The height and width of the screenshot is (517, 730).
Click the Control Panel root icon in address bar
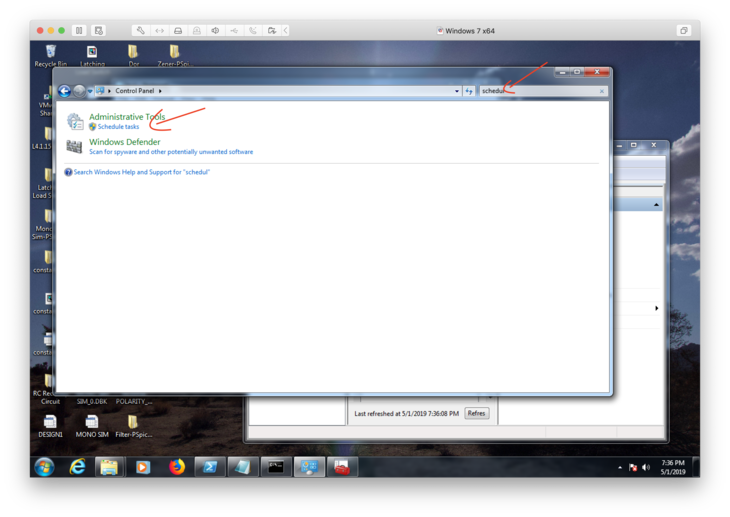point(100,91)
